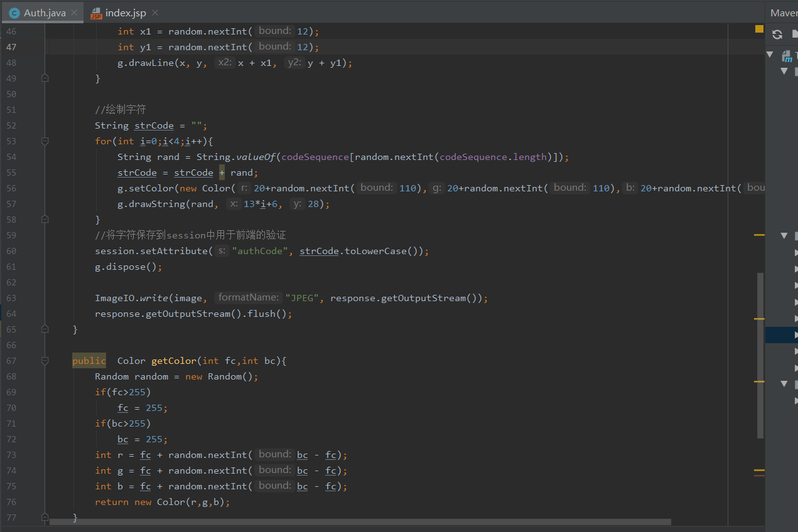
Task: Click the editor vertical scrollbar thumb
Action: 760,356
